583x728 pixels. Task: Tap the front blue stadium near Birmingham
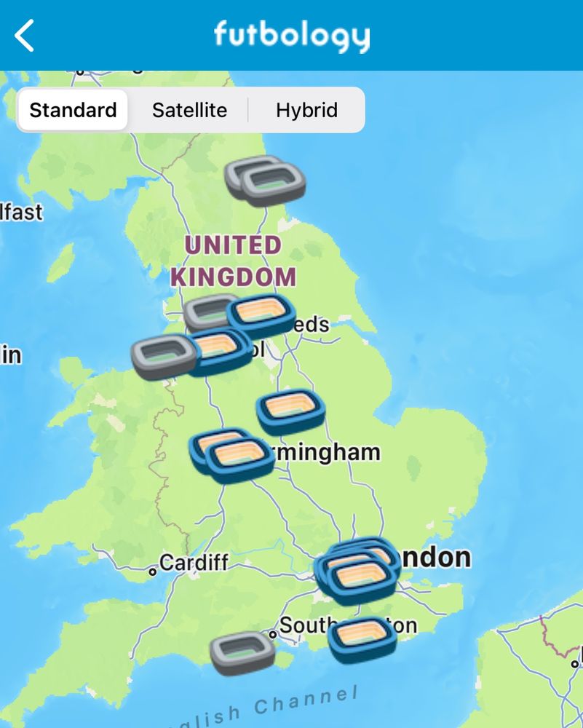tap(240, 460)
